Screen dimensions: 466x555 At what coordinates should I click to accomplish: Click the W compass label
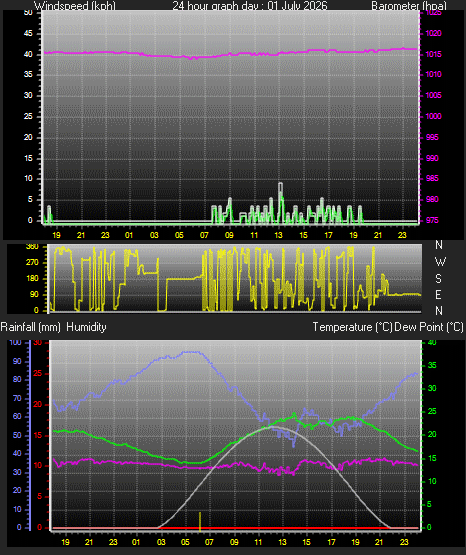tap(440, 262)
